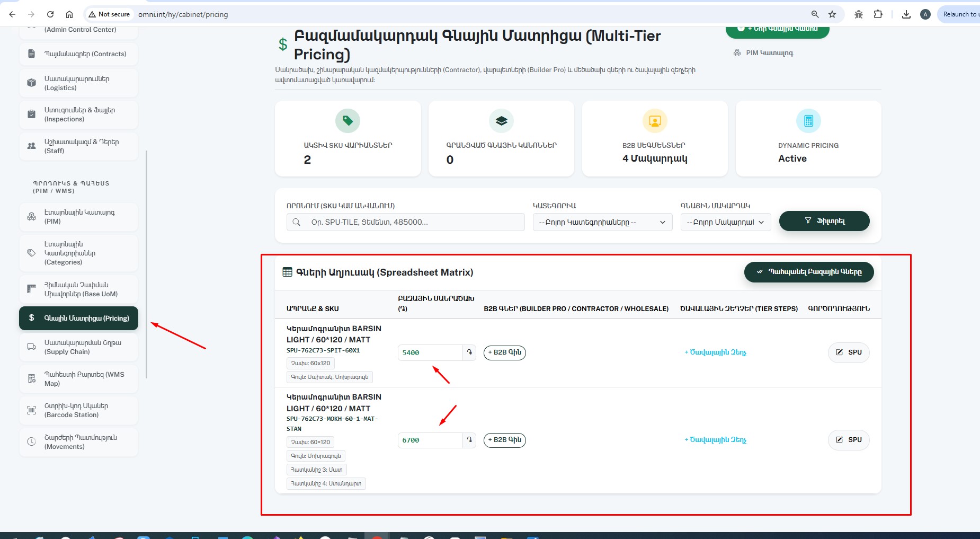
Task: Click the sidebar vertical scrollbar
Action: pos(146,264)
